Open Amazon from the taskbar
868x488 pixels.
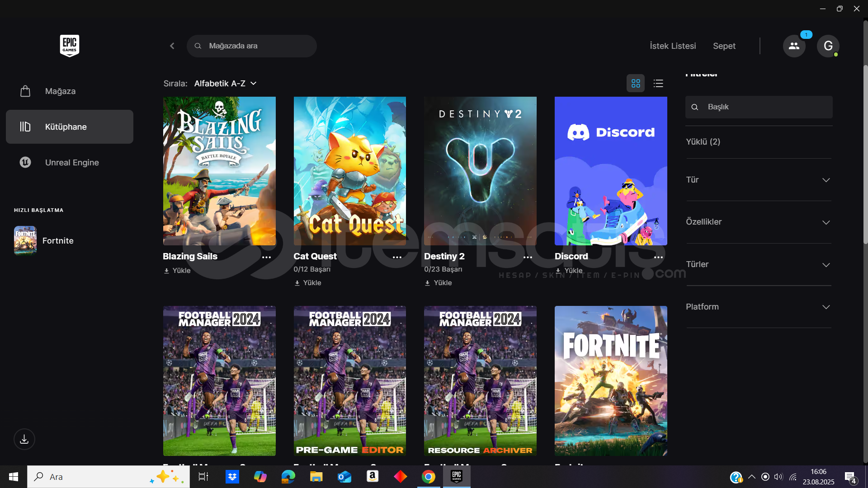coord(373,477)
